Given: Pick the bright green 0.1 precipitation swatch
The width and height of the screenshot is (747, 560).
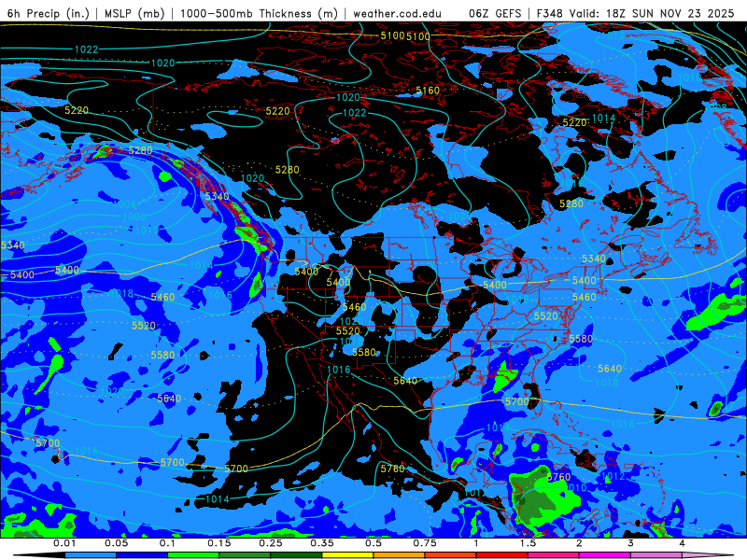Looking at the screenshot, I should pos(193,555).
